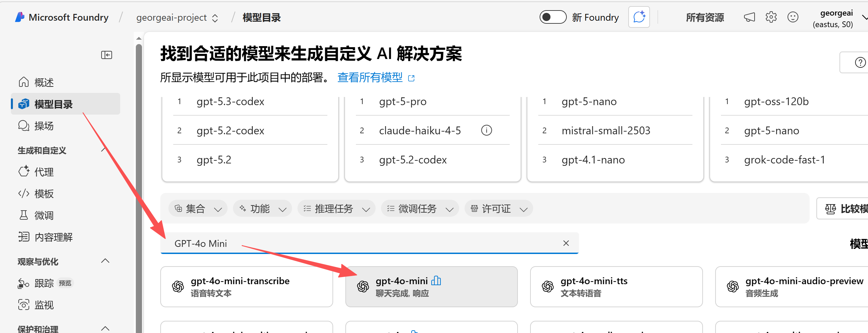This screenshot has height=333, width=868.
Task: Open the 微调任务 filter dropdown
Action: [420, 209]
